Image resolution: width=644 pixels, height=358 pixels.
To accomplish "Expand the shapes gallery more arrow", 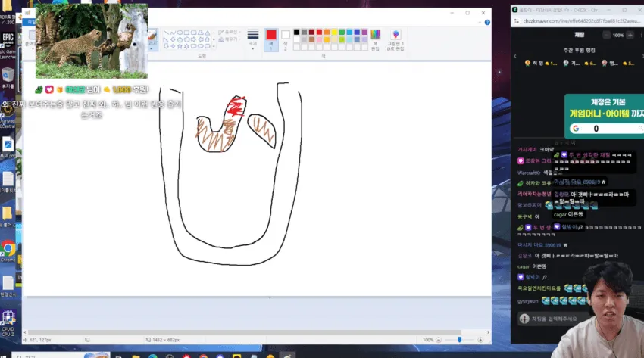I will click(x=214, y=46).
